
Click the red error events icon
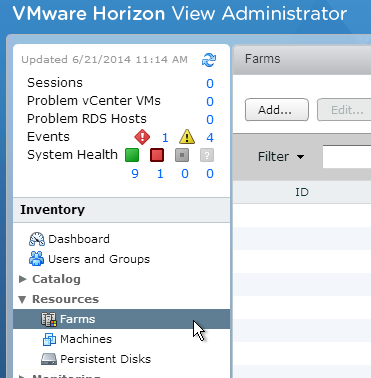click(x=142, y=137)
